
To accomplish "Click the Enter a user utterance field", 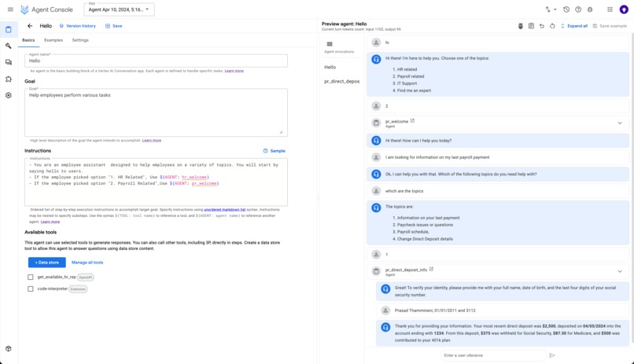I will coord(493,355).
